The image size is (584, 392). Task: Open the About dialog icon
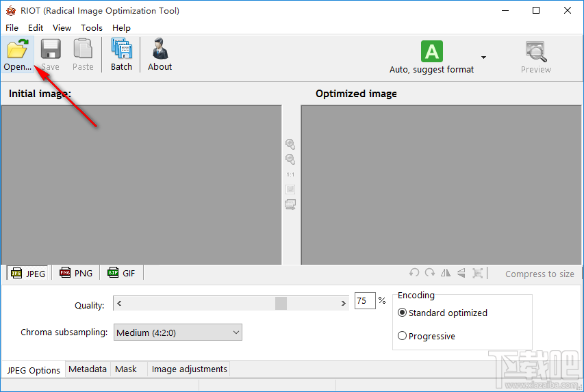pos(160,49)
